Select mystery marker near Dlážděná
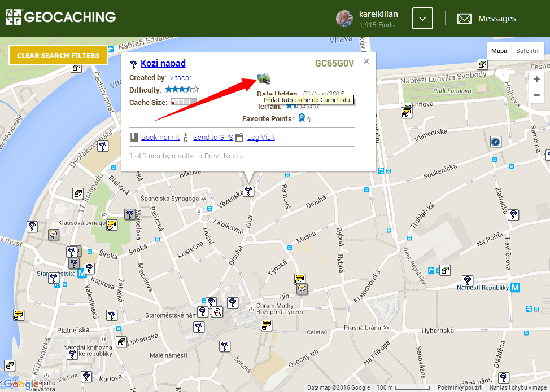 [504, 378]
